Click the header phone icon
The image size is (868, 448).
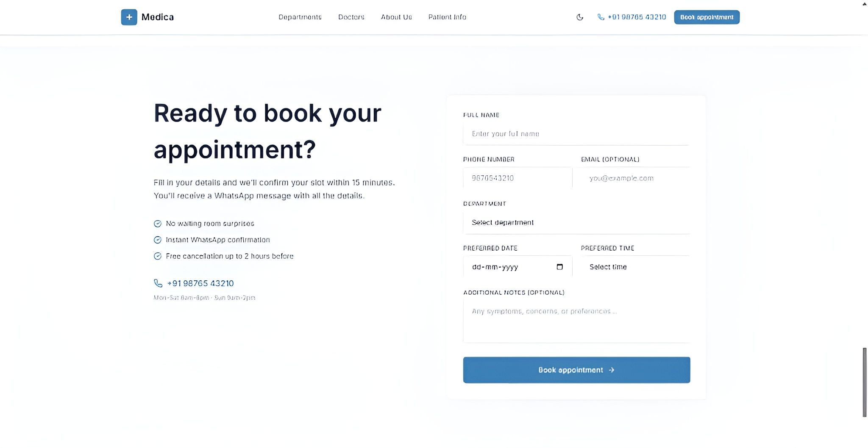click(x=601, y=17)
